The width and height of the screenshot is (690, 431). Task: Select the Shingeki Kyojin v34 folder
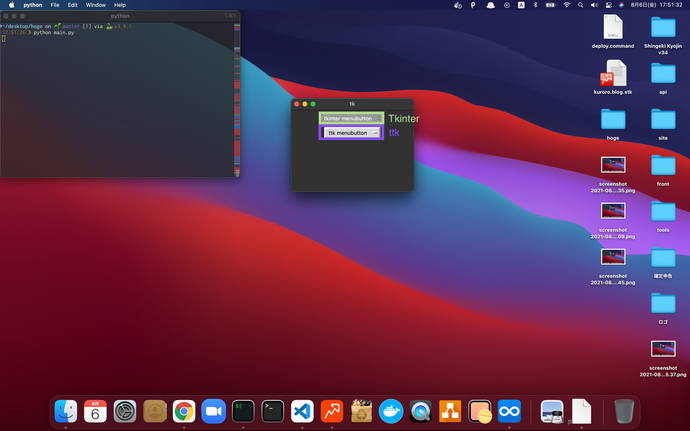pyautogui.click(x=663, y=27)
